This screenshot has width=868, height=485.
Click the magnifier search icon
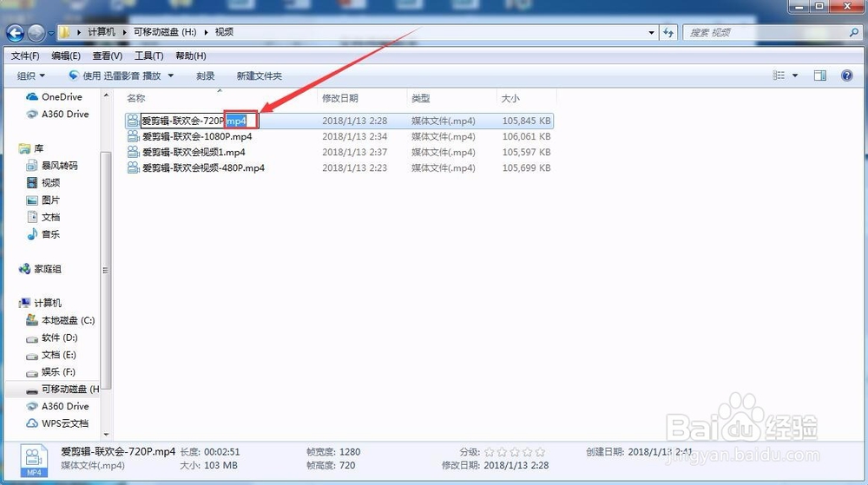[x=854, y=33]
